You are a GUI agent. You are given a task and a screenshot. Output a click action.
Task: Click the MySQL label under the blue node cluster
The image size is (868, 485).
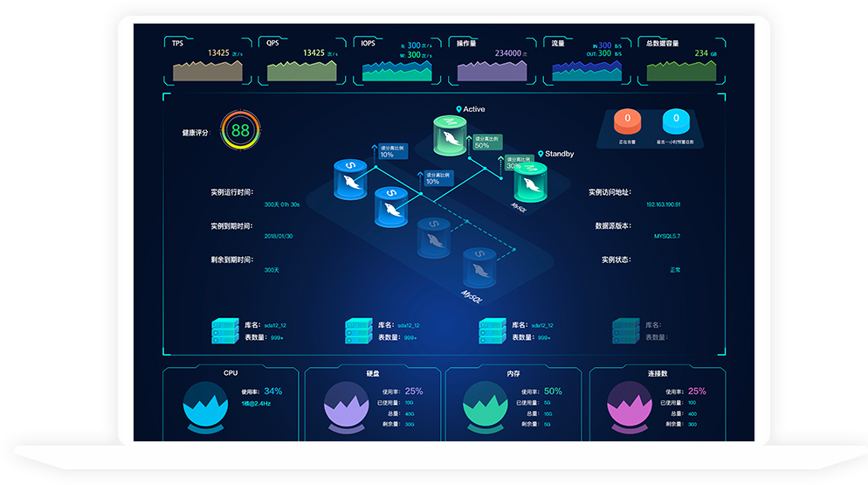coord(472,296)
